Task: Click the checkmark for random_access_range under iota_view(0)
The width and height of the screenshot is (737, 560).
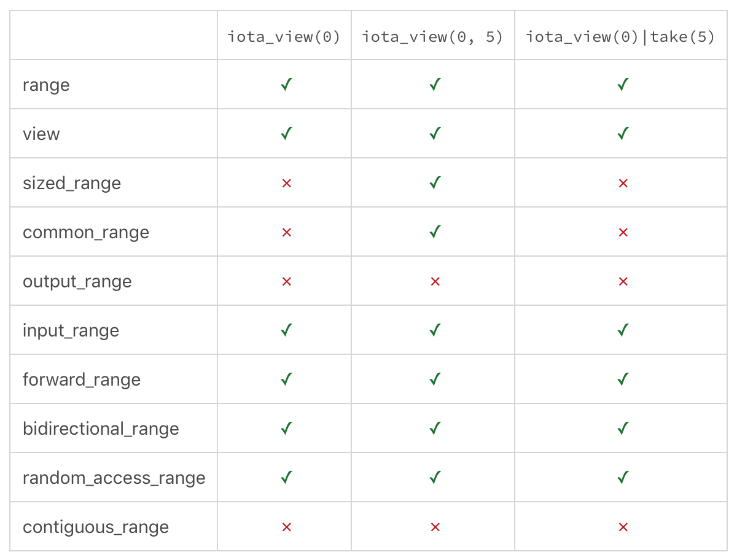Action: pos(286,477)
